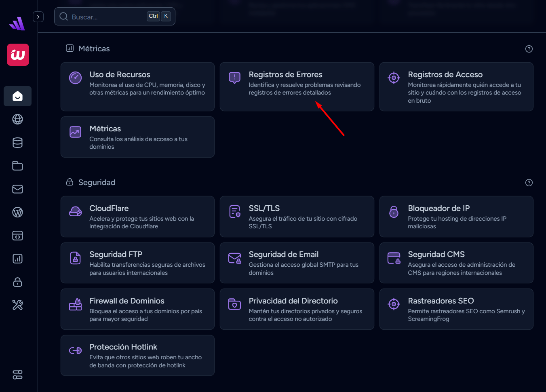Click the Seguridad section heading

[97, 182]
